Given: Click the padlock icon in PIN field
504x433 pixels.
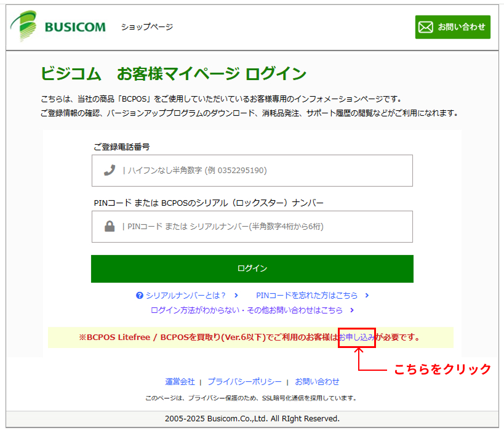Looking at the screenshot, I should [x=110, y=227].
